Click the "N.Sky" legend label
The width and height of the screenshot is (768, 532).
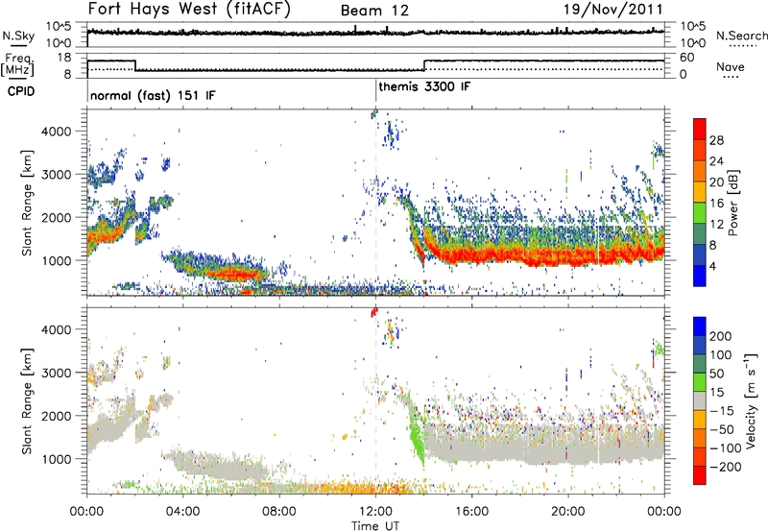pyautogui.click(x=18, y=36)
